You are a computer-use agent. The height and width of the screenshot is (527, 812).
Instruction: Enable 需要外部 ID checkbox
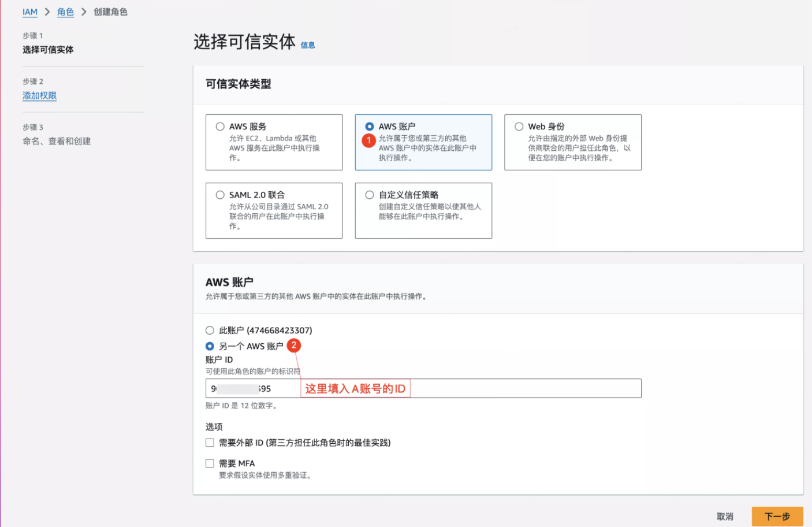point(210,443)
